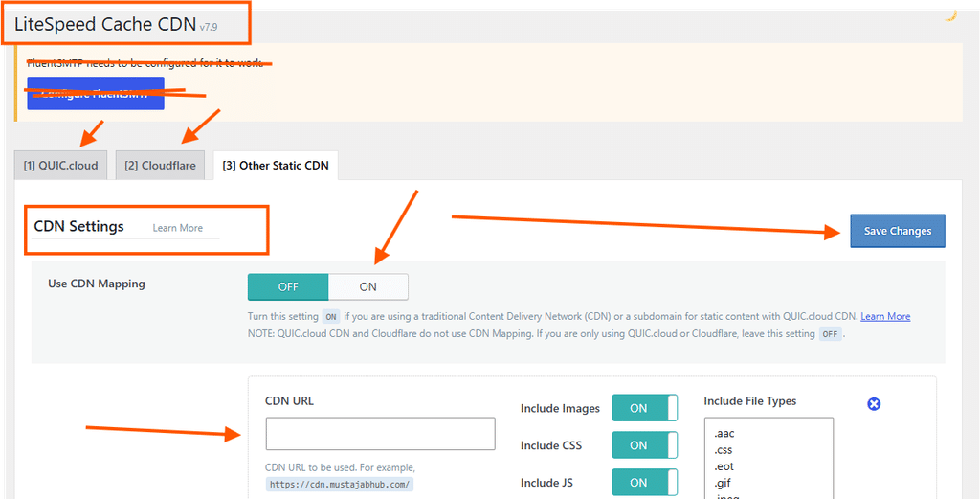
Task: Set Use CDN Mapping to ON
Action: coord(368,286)
